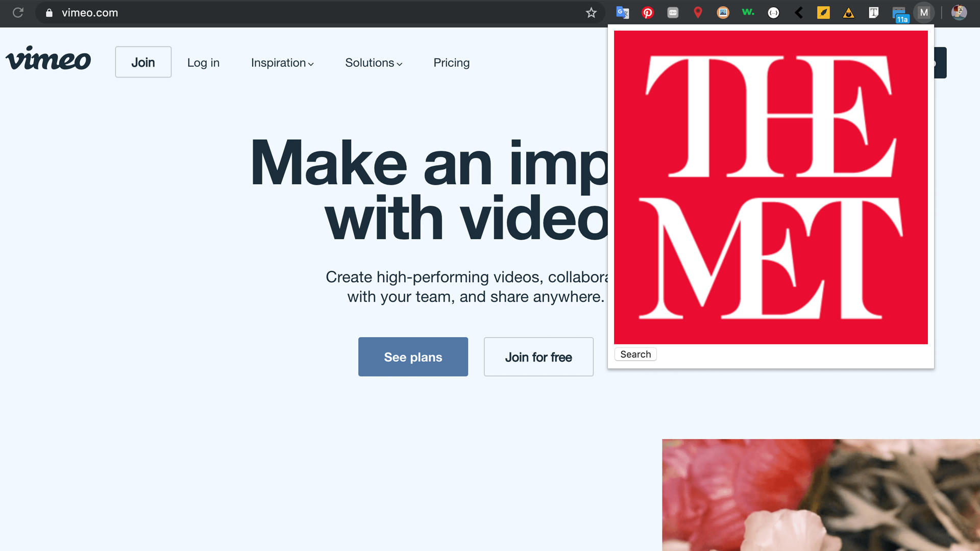Image resolution: width=980 pixels, height=551 pixels.
Task: Open the white curly-braces extension
Action: [x=773, y=13]
